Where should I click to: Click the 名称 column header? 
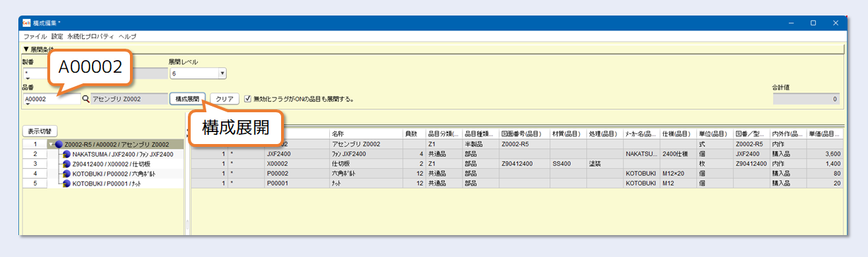tap(365, 133)
